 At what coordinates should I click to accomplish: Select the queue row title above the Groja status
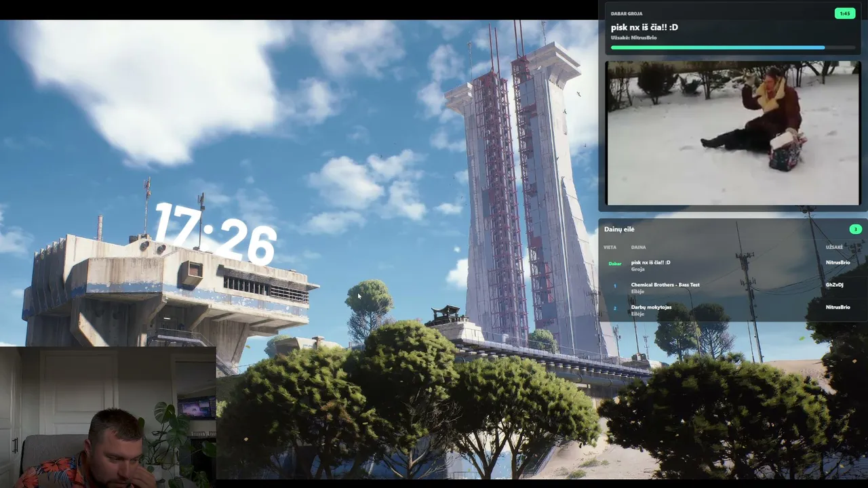pos(650,262)
